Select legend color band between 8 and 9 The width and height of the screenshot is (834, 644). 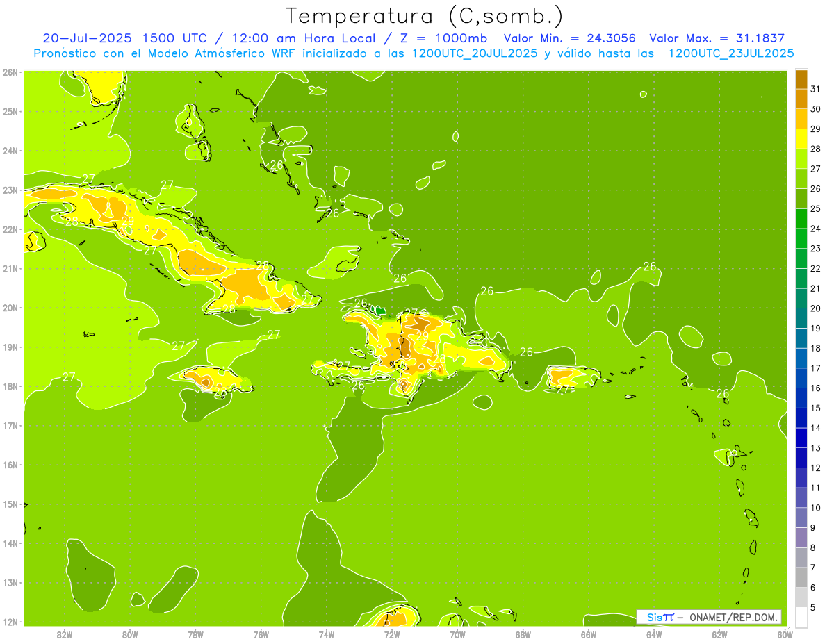pos(801,537)
